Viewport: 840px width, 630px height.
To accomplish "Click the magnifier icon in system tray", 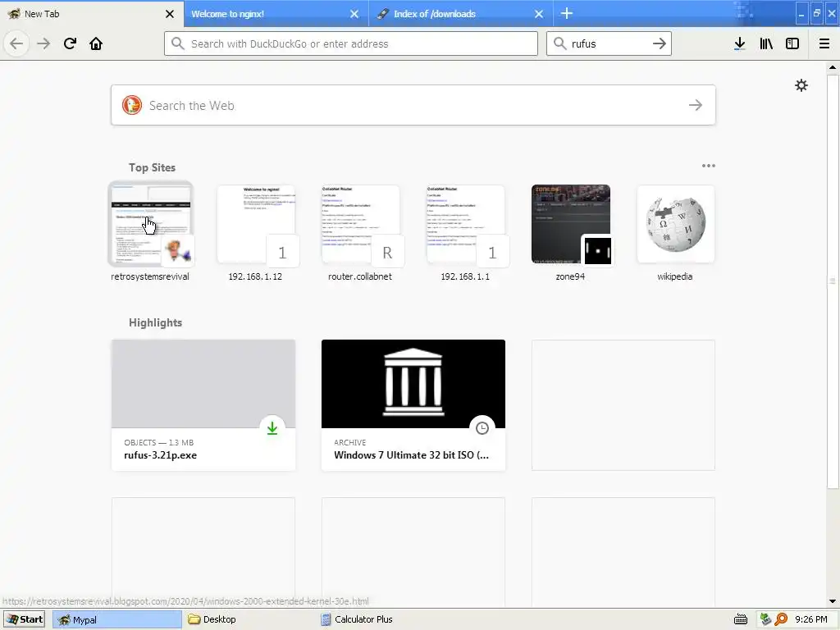I will click(x=781, y=619).
